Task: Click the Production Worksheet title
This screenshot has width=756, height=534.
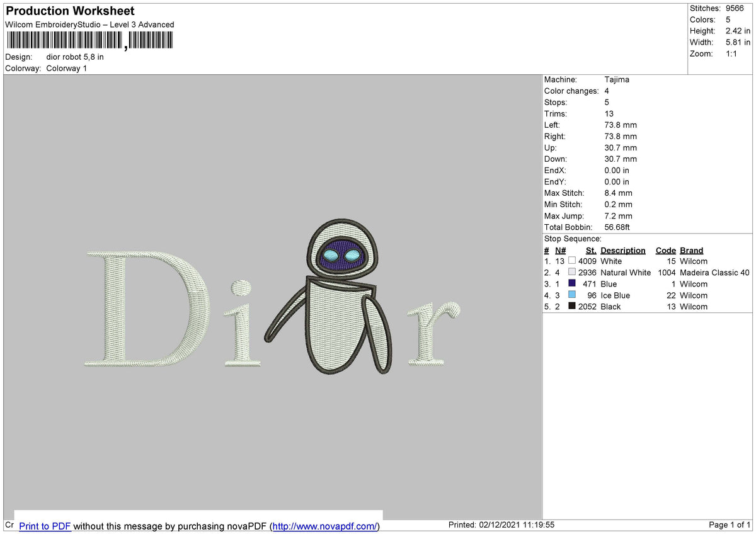Action: coord(70,11)
